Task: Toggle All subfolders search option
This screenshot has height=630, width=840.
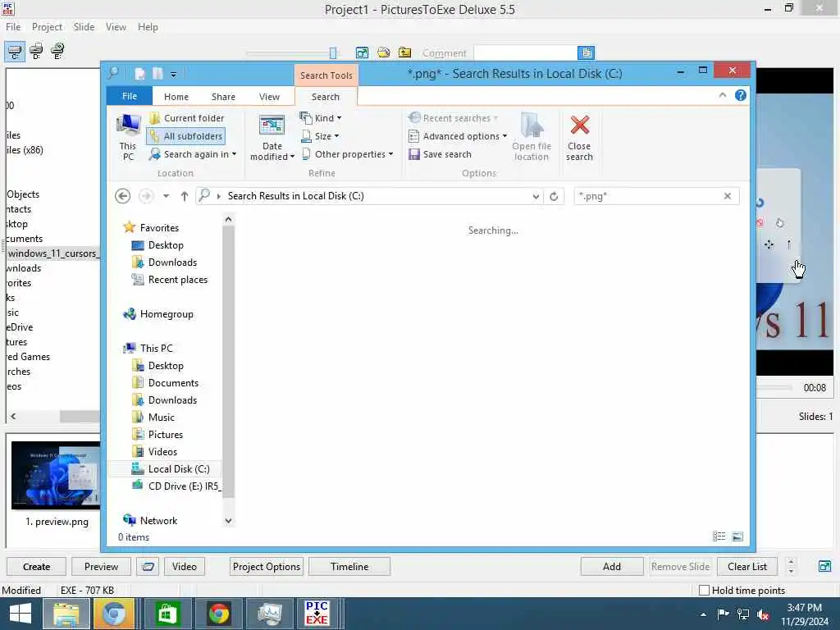Action: (186, 136)
